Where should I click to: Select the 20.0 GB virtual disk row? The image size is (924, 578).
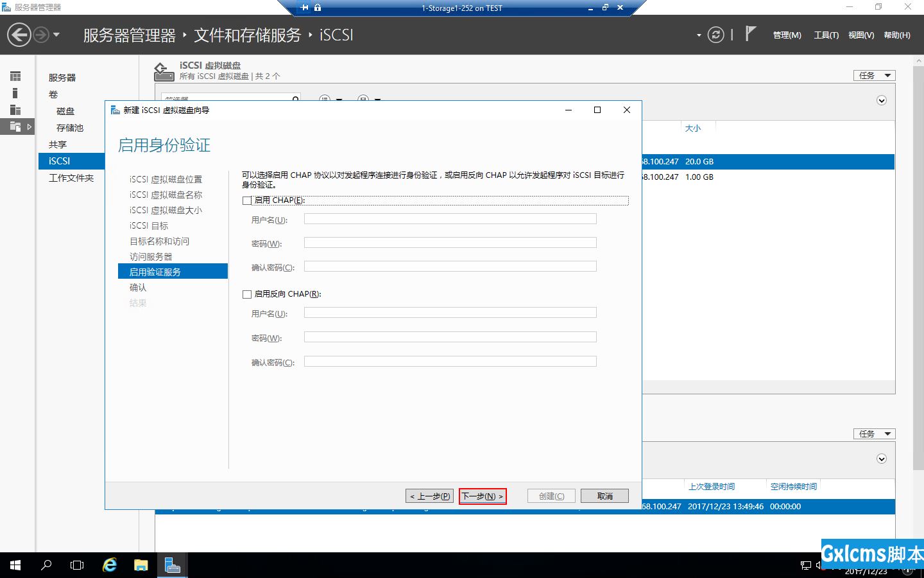767,162
